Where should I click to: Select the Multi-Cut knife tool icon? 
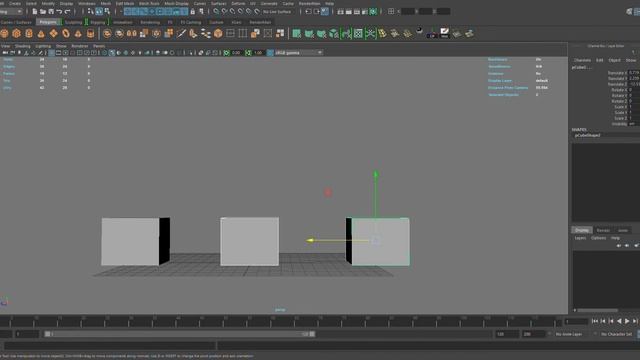pos(181,33)
